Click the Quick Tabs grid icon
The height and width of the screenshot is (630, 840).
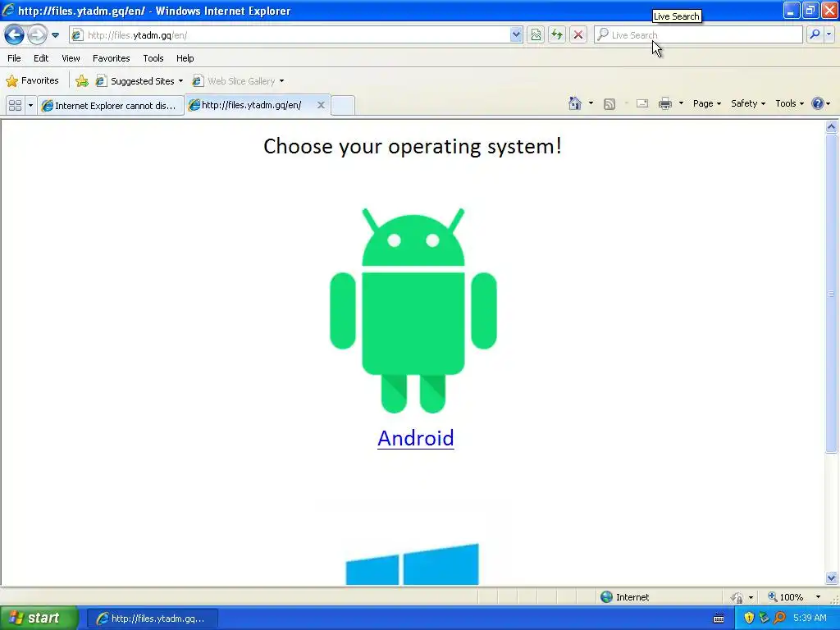tap(15, 106)
